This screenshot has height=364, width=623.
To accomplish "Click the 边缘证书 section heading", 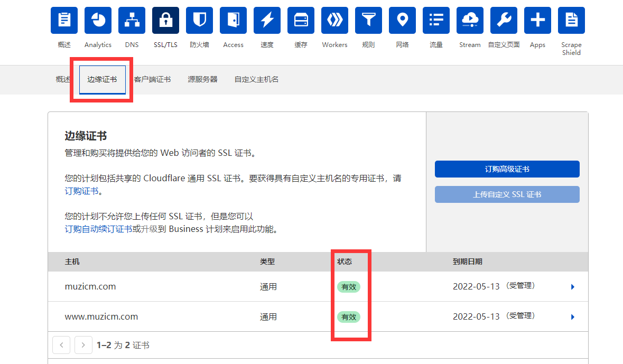I will [x=86, y=136].
